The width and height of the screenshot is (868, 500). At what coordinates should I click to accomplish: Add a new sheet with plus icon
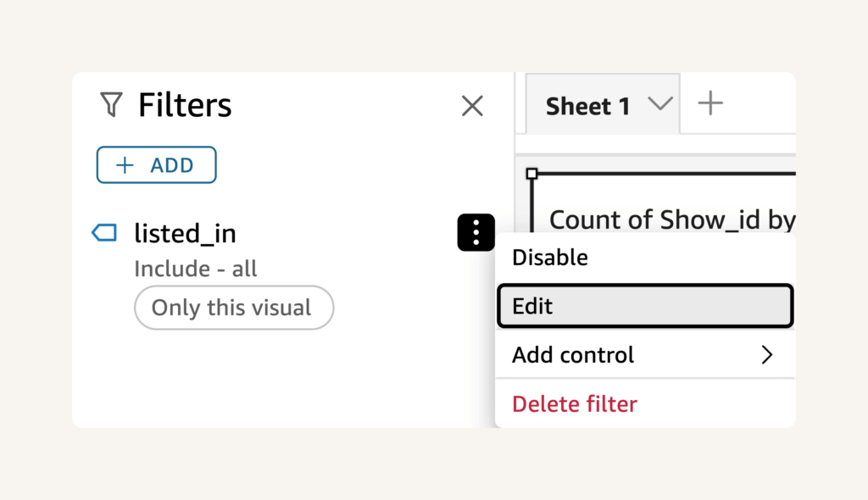pyautogui.click(x=710, y=103)
